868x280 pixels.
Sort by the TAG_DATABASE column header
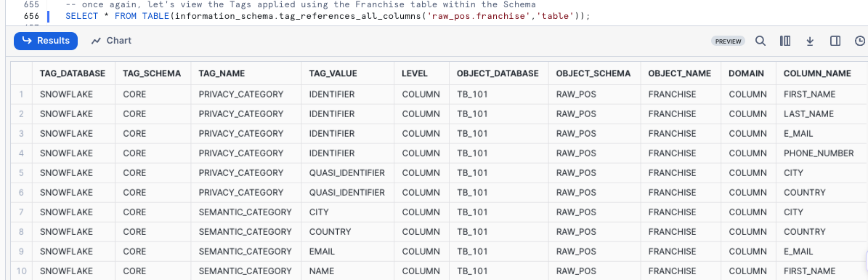73,73
